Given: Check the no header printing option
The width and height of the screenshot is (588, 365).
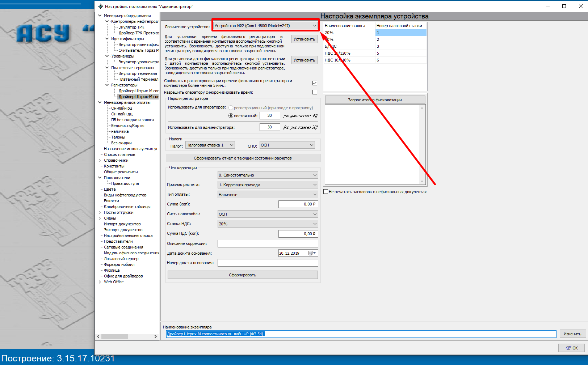Looking at the screenshot, I should coord(326,192).
